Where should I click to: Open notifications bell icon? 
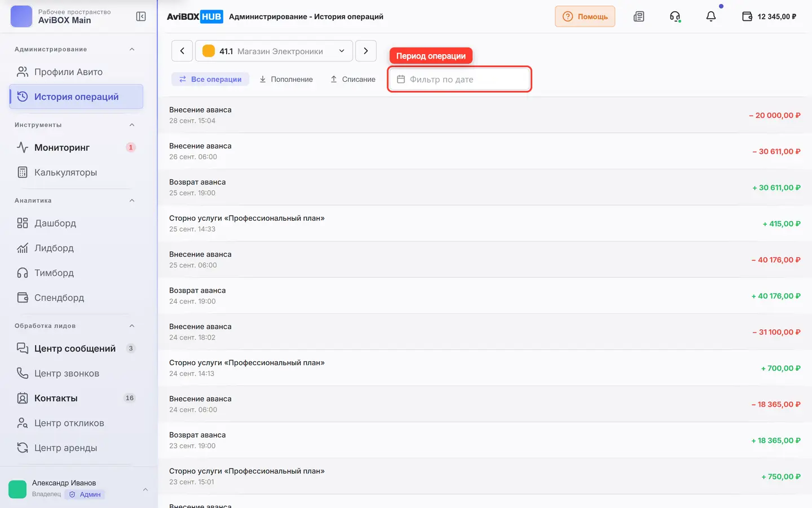711,16
